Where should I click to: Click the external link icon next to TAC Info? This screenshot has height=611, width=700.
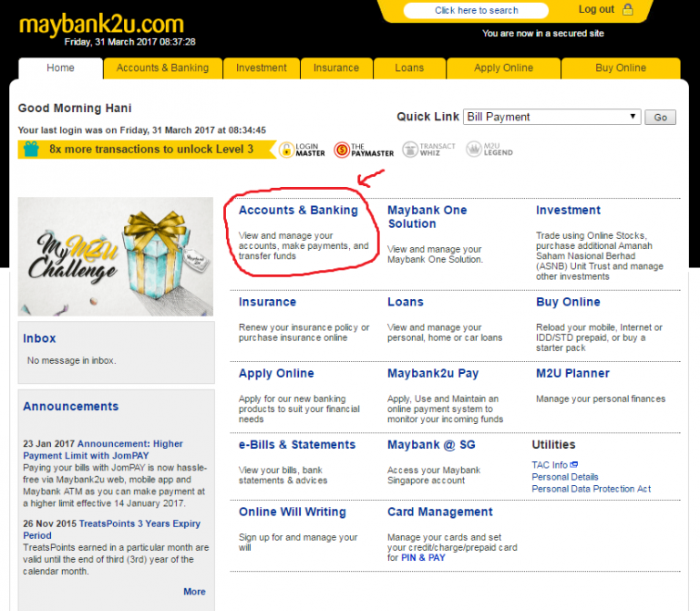(573, 465)
